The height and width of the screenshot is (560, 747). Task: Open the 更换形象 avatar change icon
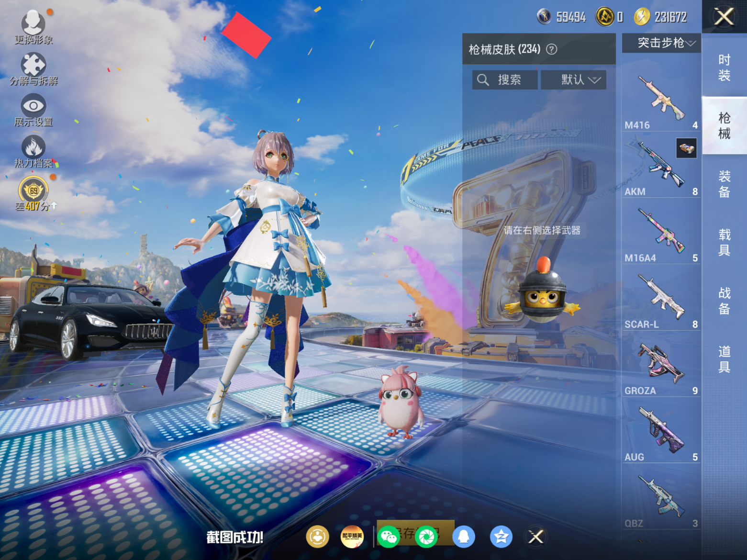click(33, 23)
